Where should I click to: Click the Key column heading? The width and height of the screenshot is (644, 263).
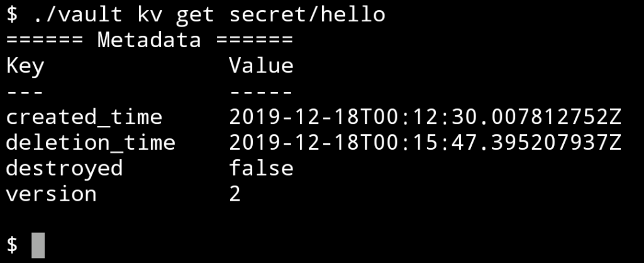tap(25, 66)
